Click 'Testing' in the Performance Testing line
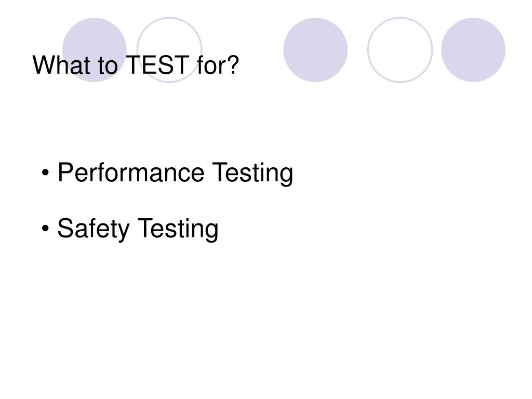Image resolution: width=532 pixels, height=399 pixels. point(252,174)
